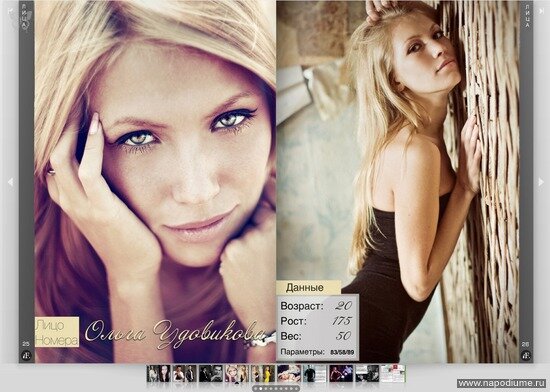The image size is (550, 392).
Task: Click the Ольга Удовикова name caption
Action: pyautogui.click(x=175, y=333)
